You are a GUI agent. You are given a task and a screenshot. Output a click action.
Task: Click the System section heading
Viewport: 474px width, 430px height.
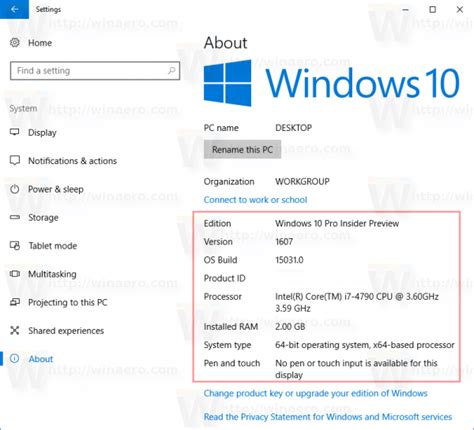coord(23,109)
